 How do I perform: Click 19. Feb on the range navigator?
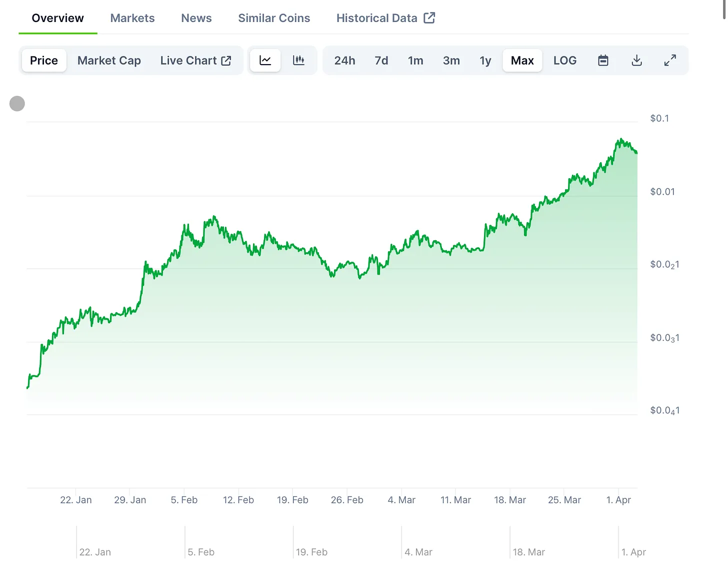coord(311,552)
